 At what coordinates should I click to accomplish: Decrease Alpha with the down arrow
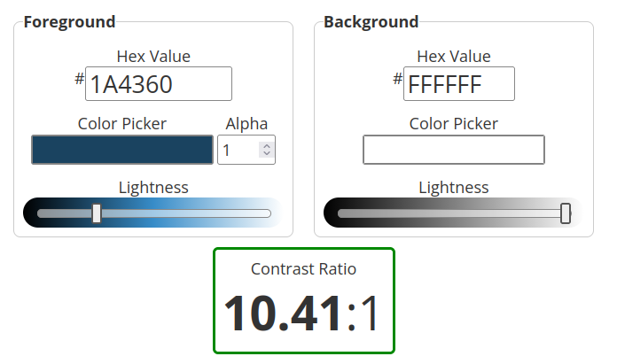(x=265, y=154)
